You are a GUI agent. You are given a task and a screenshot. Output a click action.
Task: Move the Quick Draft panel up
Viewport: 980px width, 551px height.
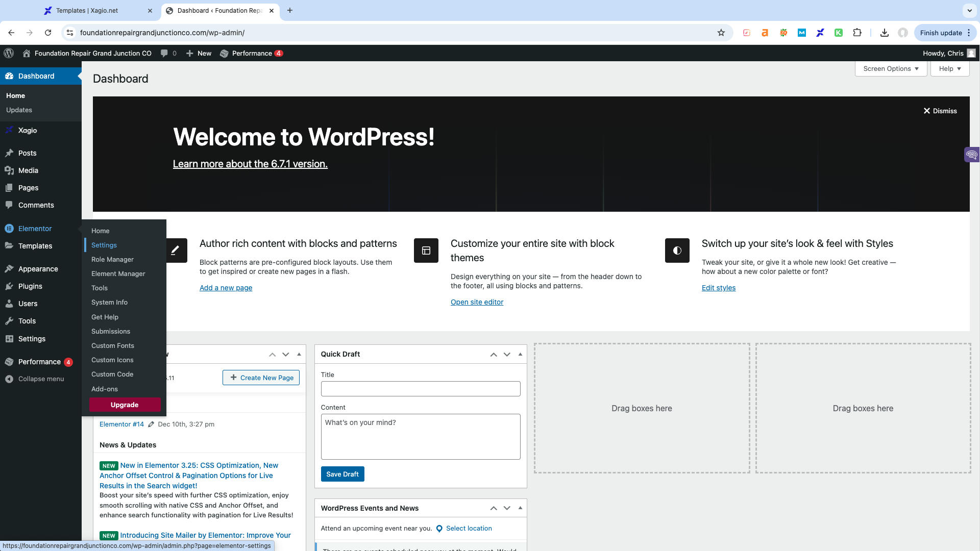(494, 354)
